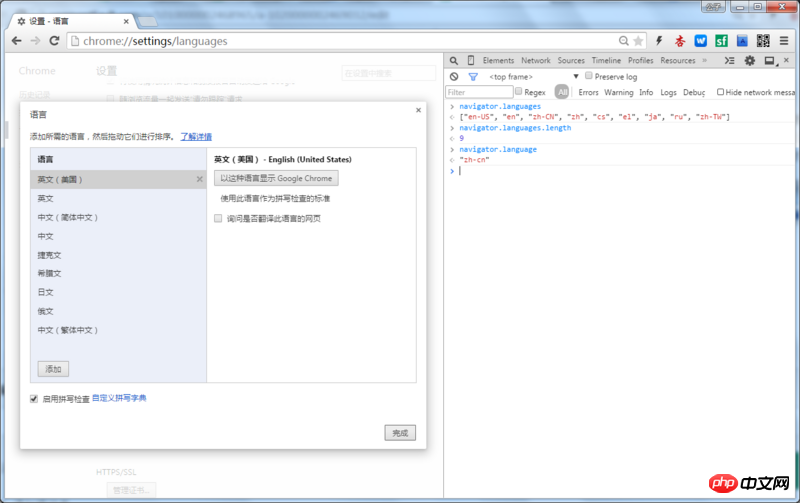
Task: Filter console by Debug
Action: click(x=694, y=92)
